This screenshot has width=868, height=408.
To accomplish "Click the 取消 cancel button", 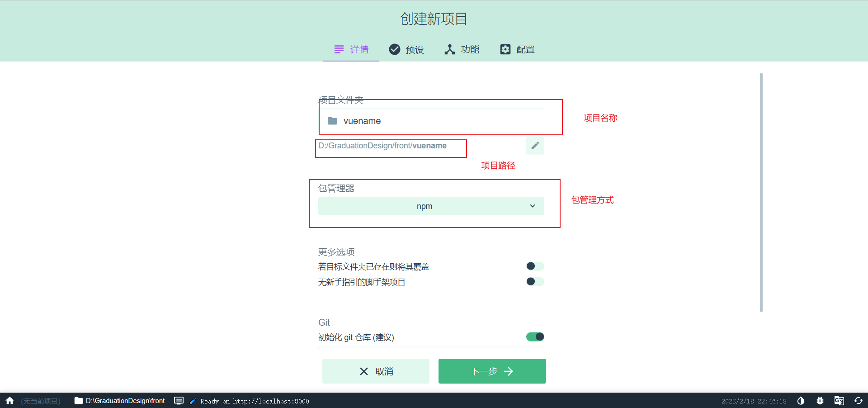I will [x=376, y=371].
